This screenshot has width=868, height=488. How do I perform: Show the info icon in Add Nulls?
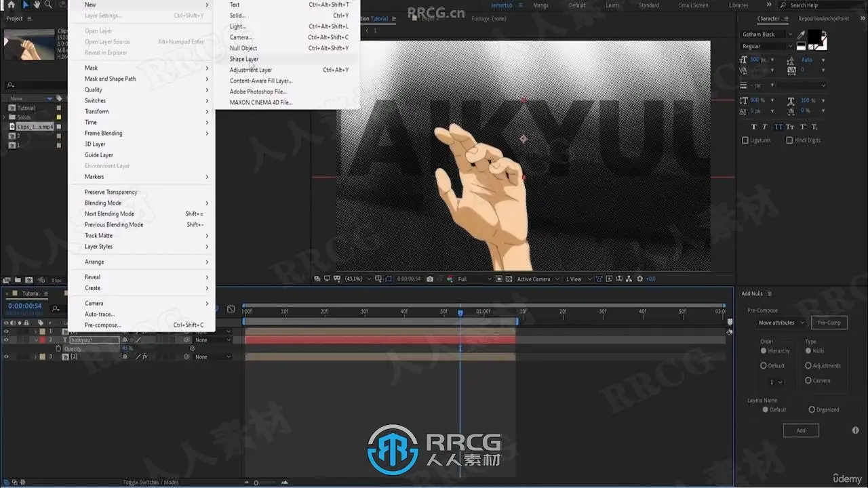coord(855,430)
